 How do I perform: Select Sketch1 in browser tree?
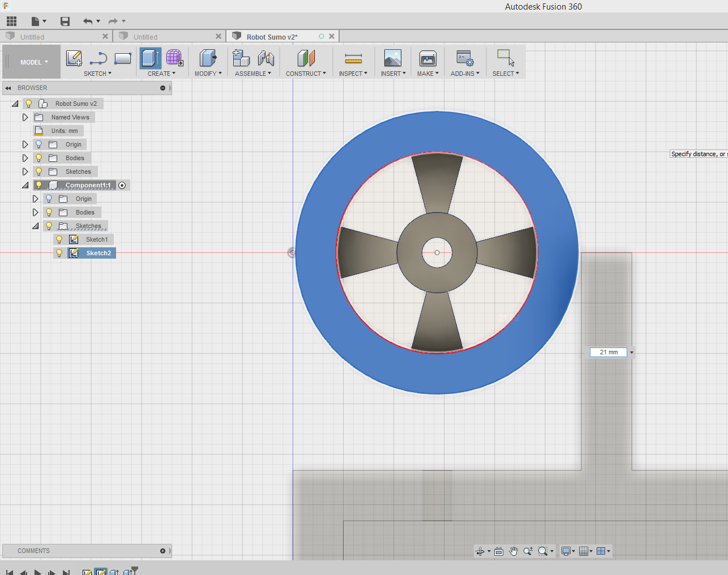coord(97,239)
